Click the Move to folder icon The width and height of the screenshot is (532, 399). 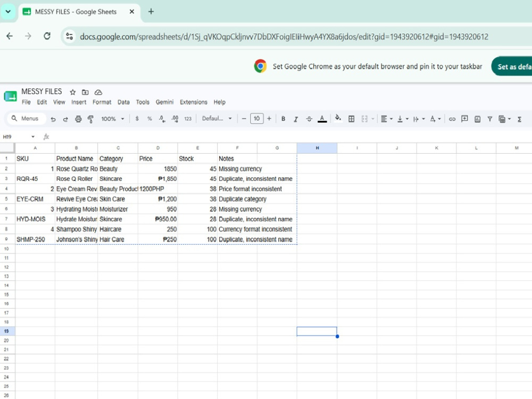85,92
